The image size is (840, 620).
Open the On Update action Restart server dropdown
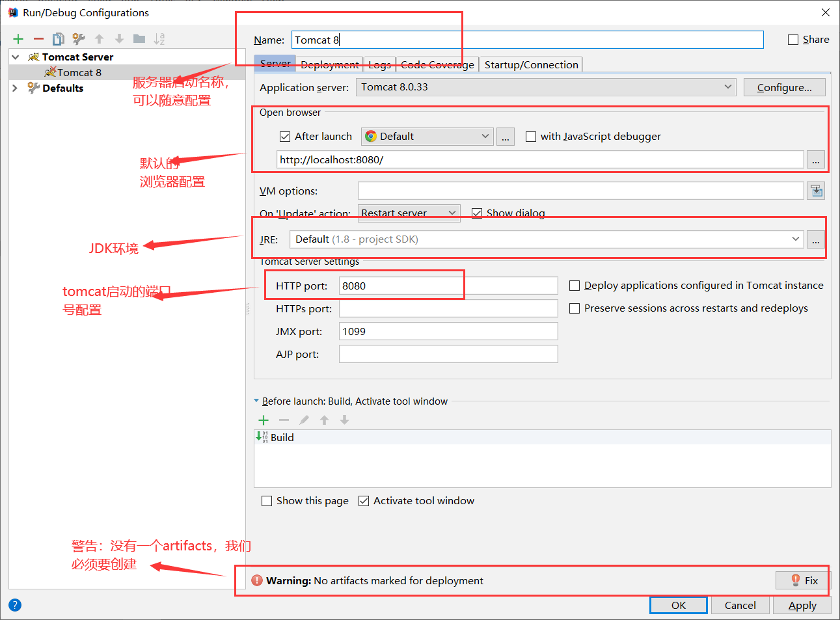pyautogui.click(x=409, y=213)
